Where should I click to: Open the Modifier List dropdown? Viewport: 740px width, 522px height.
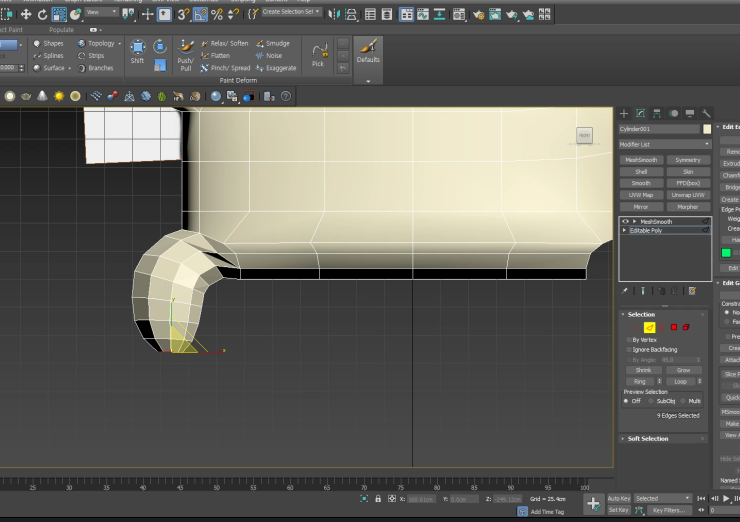[x=664, y=144]
